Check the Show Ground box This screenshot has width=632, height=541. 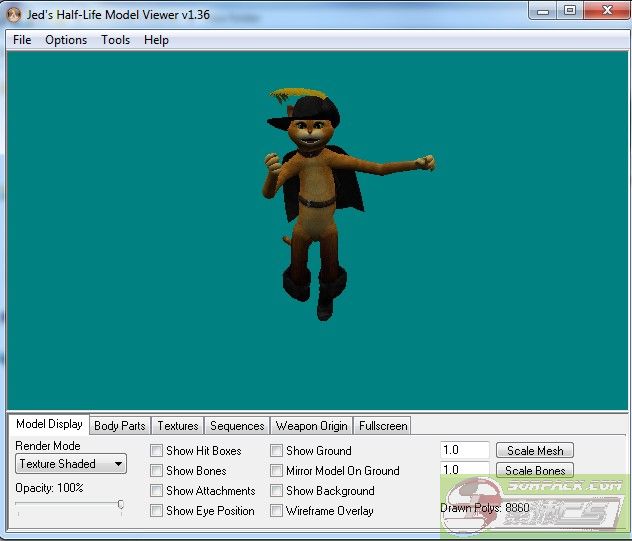(276, 451)
